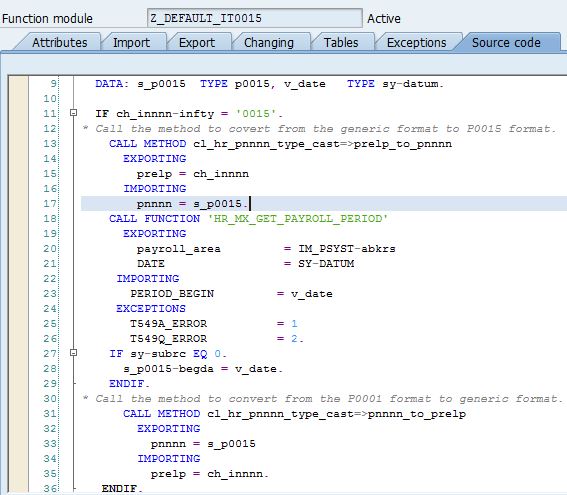Click the comment on line 30
This screenshot has height=495, width=567.
[x=323, y=399]
